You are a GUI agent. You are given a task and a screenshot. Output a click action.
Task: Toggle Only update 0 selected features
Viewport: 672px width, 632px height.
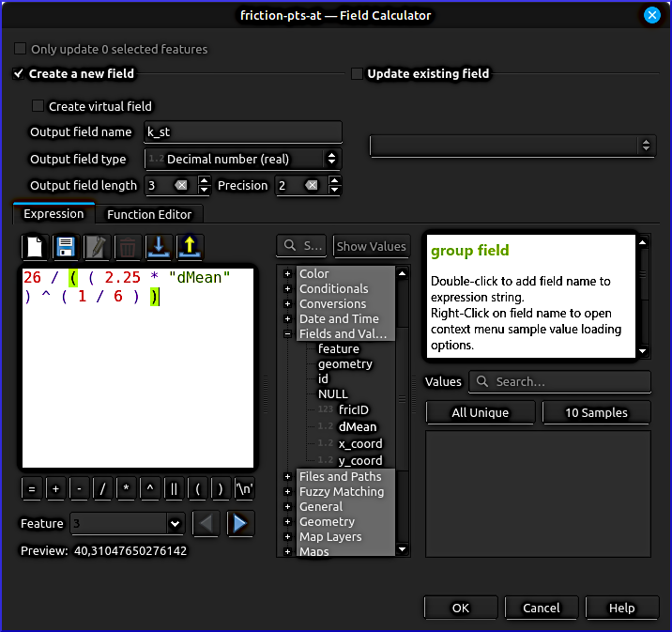tap(20, 49)
